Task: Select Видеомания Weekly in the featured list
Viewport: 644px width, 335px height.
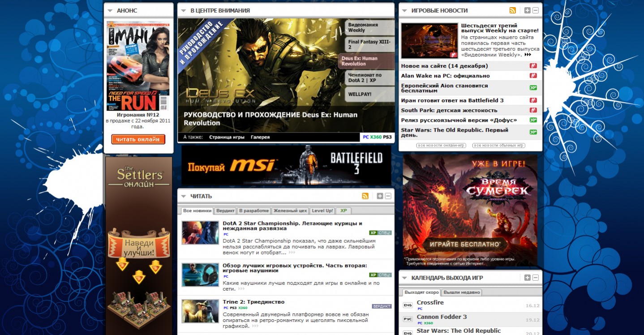Action: tap(369, 28)
